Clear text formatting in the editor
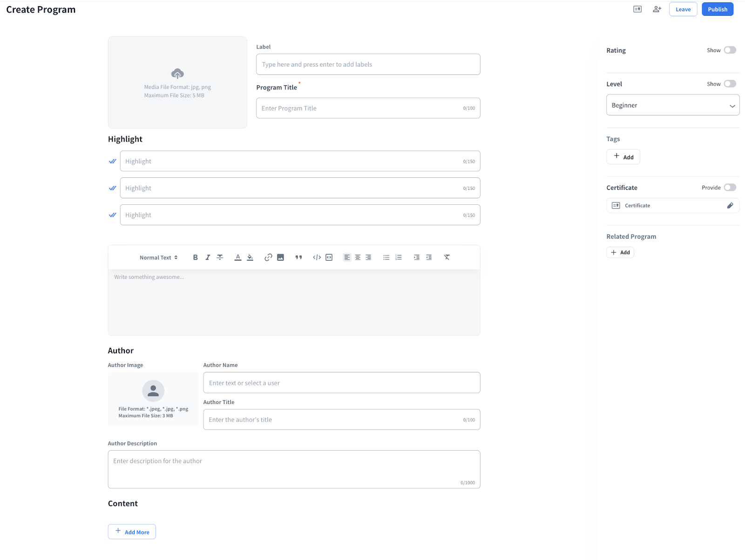The width and height of the screenshot is (745, 560). (x=447, y=257)
